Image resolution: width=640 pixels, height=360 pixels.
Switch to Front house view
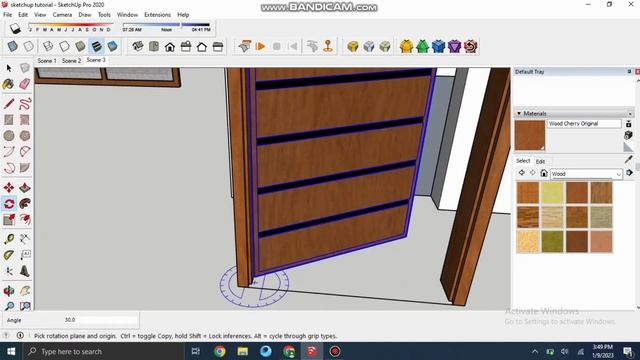170,47
